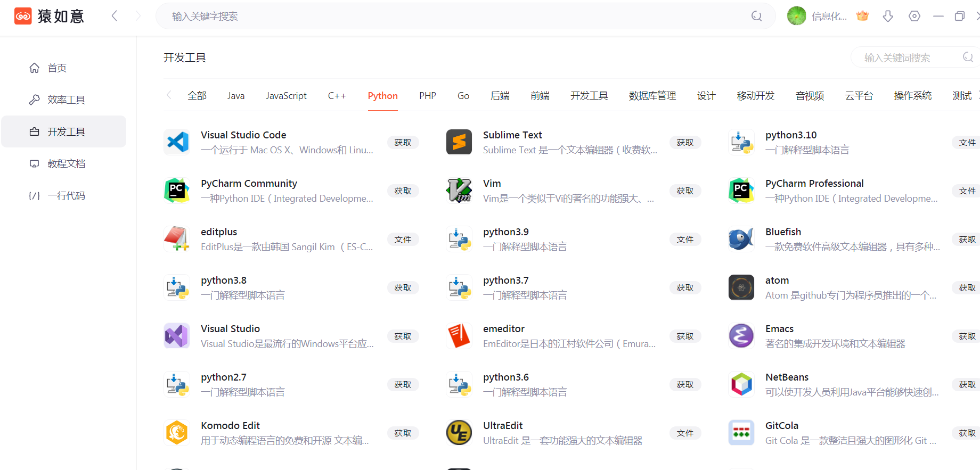Open the PyCharm Professional icon
Viewport: 980px width, 470px height.
click(741, 191)
